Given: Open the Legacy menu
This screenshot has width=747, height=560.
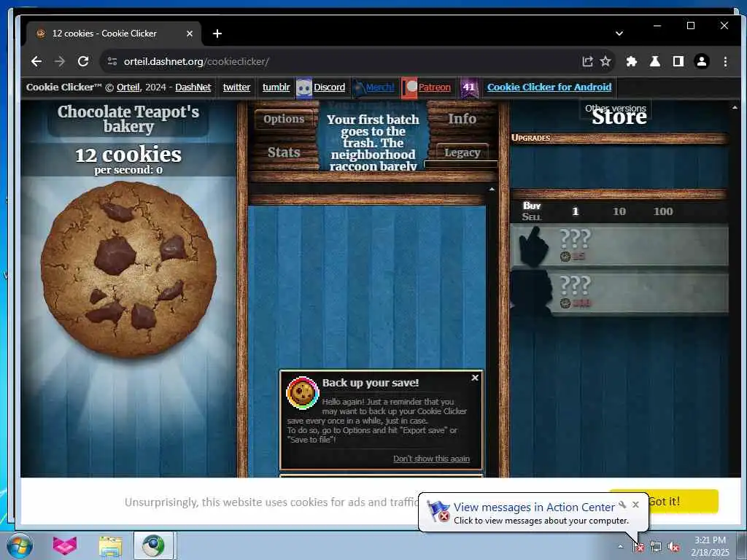Looking at the screenshot, I should (x=462, y=152).
